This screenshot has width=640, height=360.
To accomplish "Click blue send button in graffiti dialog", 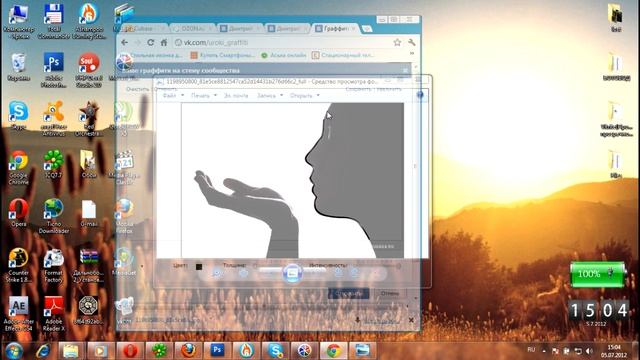I will click(x=348, y=293).
